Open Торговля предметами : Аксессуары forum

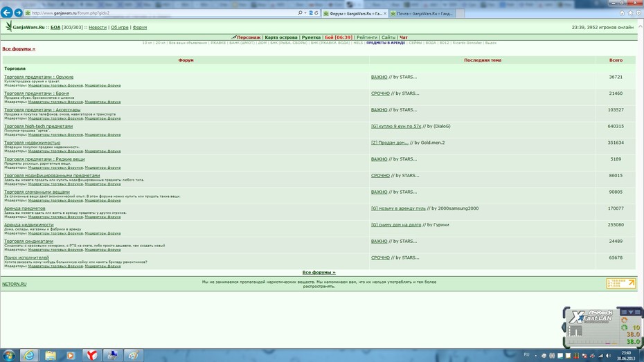[x=42, y=109]
